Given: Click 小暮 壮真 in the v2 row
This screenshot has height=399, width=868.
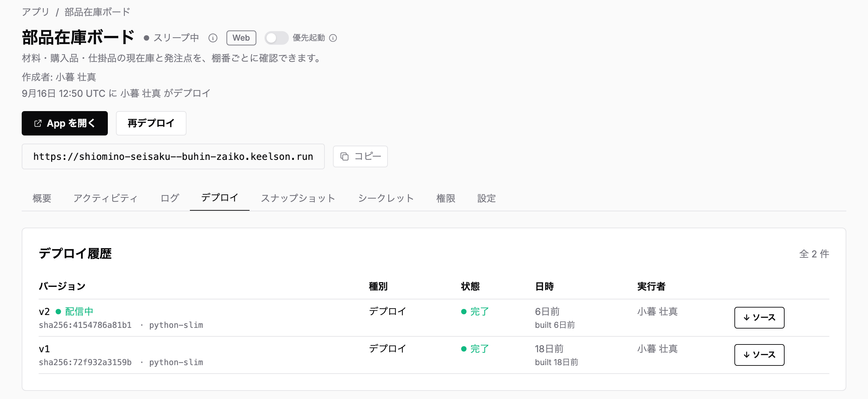Looking at the screenshot, I should click(x=657, y=312).
